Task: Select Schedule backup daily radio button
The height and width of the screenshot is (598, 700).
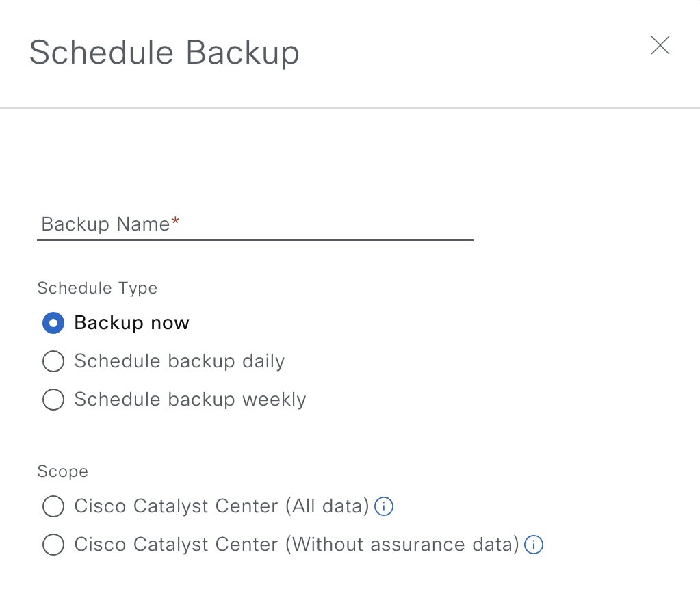Action: (x=53, y=361)
